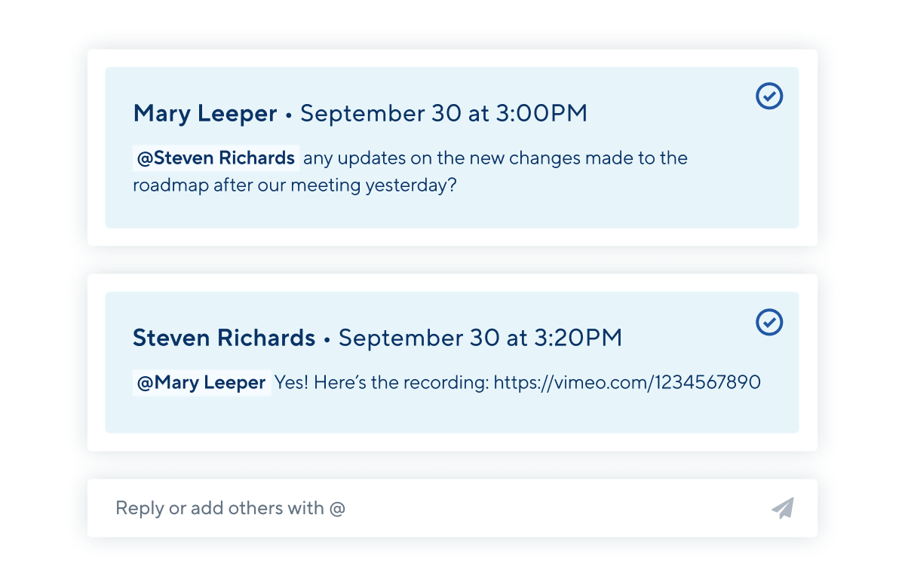Click the white border of Mary Leeper's comment card

click(452, 237)
